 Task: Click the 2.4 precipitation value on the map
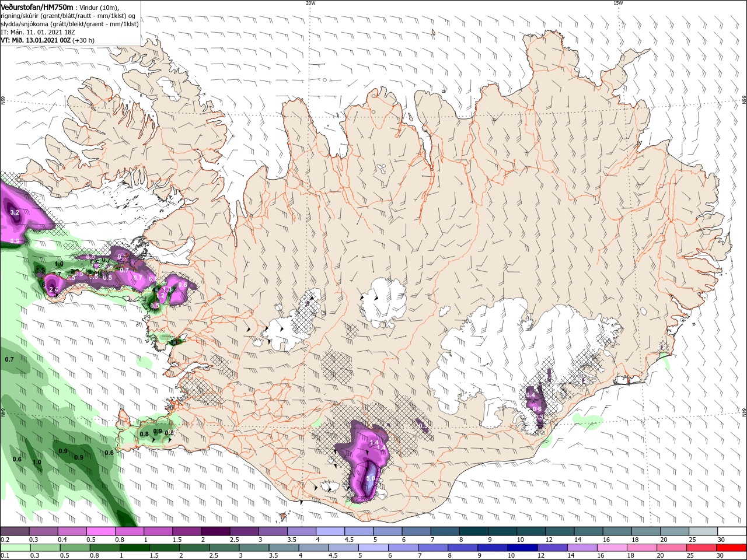coord(54,289)
